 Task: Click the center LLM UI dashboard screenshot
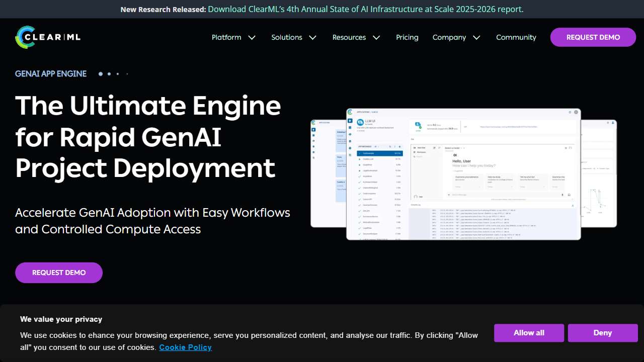463,174
